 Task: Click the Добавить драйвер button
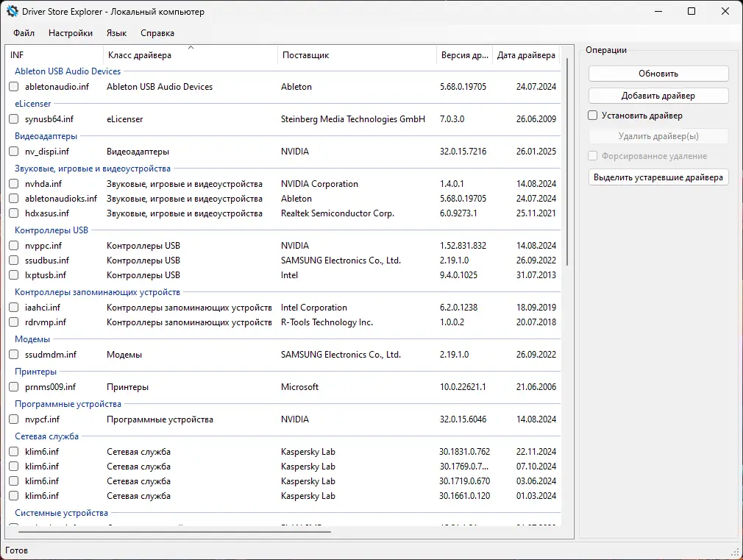[x=658, y=96]
